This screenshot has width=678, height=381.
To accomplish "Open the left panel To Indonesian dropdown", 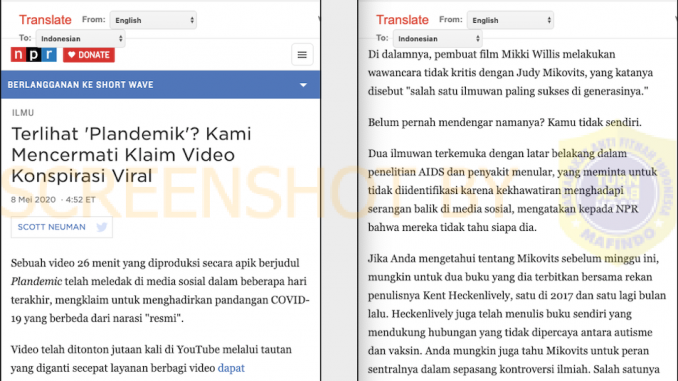I will pyautogui.click(x=80, y=38).
